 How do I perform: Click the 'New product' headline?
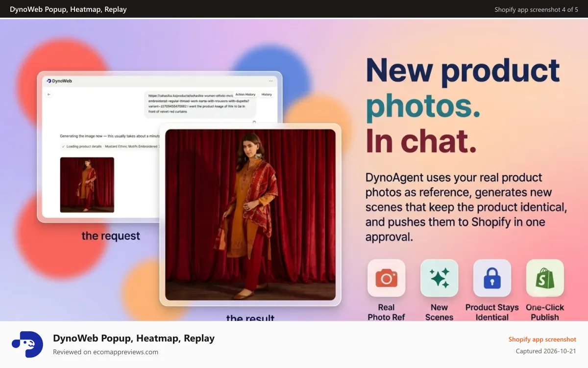point(463,71)
